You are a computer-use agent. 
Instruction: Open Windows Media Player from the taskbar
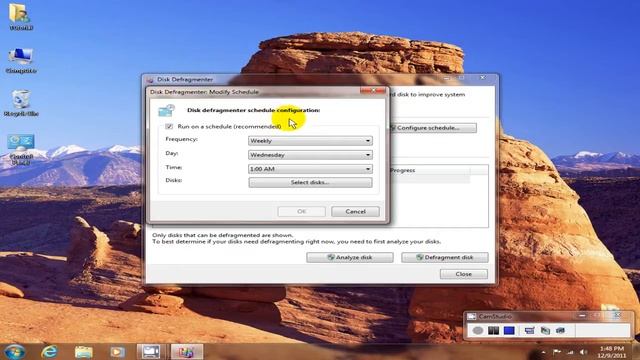118,351
